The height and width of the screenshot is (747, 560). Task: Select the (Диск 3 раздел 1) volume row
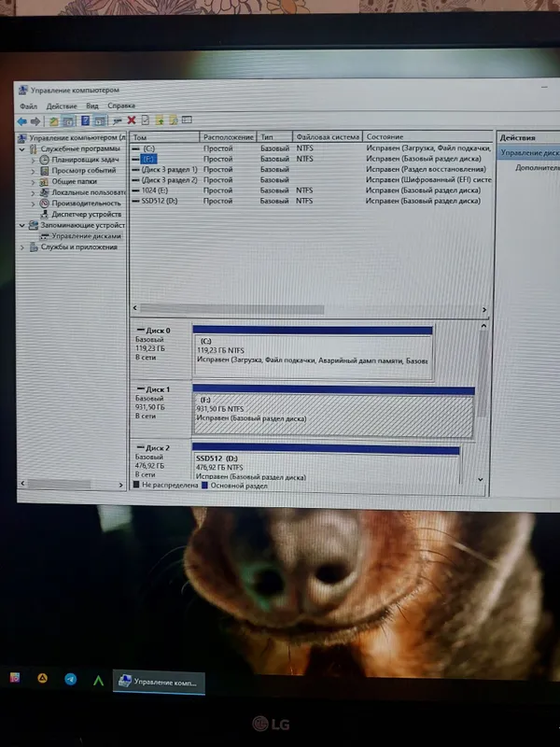312,170
